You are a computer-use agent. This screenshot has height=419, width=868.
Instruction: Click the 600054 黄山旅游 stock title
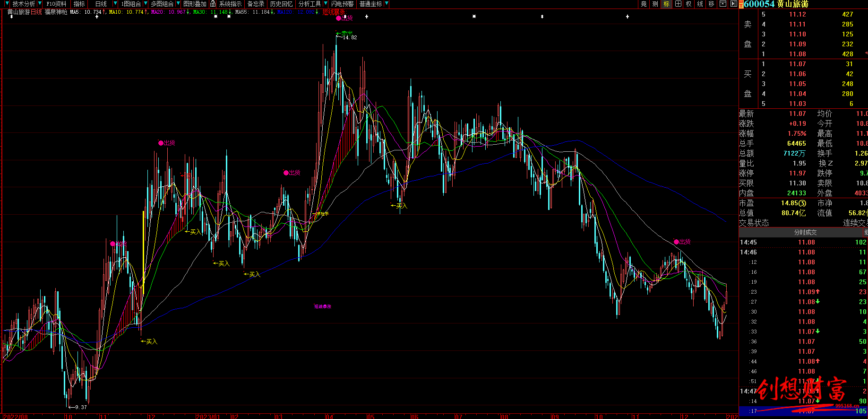point(776,4)
